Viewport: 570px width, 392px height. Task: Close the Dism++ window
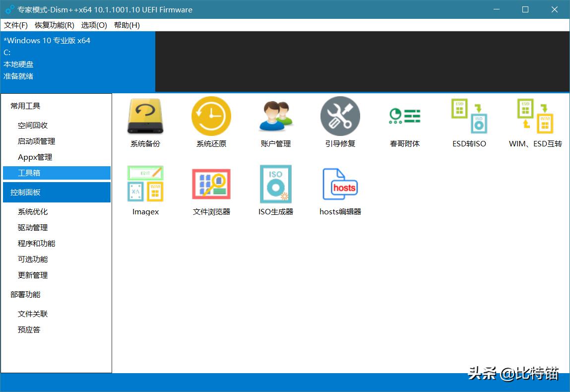point(554,9)
